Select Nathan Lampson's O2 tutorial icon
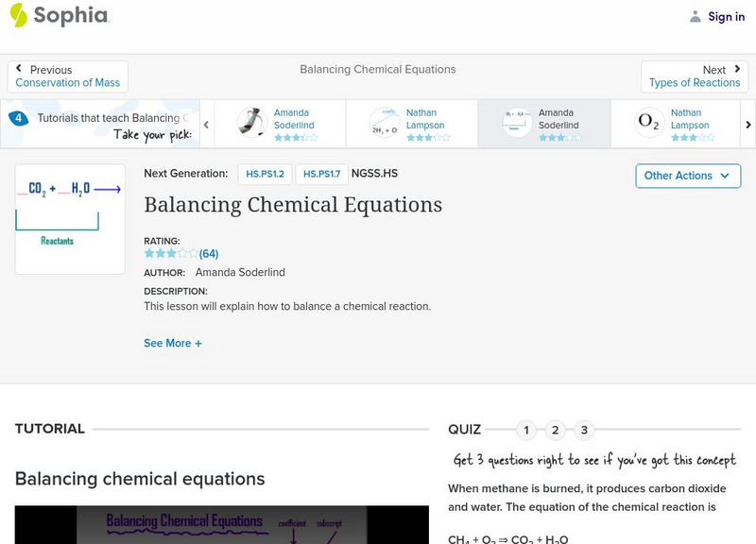The height and width of the screenshot is (544, 756). click(649, 123)
